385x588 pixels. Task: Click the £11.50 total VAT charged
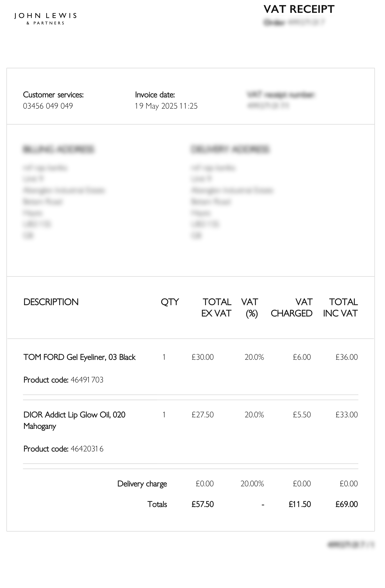coord(300,504)
